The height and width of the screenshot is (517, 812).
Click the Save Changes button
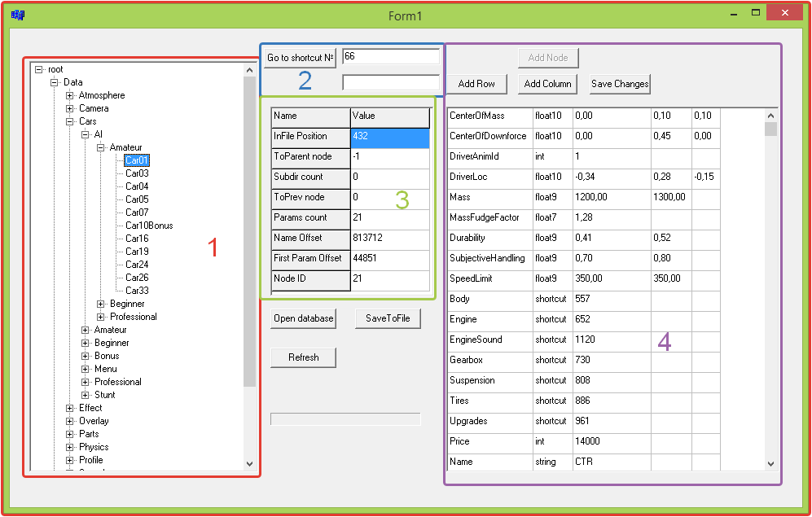click(620, 84)
